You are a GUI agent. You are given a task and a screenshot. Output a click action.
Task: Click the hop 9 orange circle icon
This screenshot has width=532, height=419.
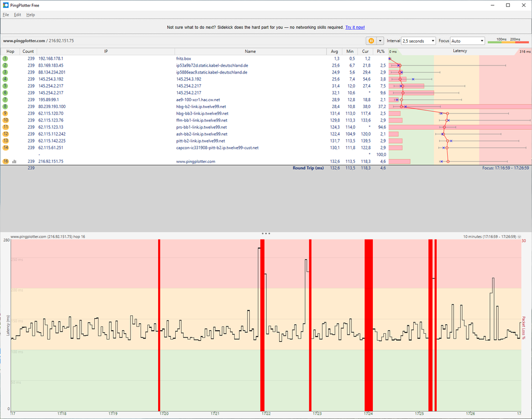(x=5, y=113)
